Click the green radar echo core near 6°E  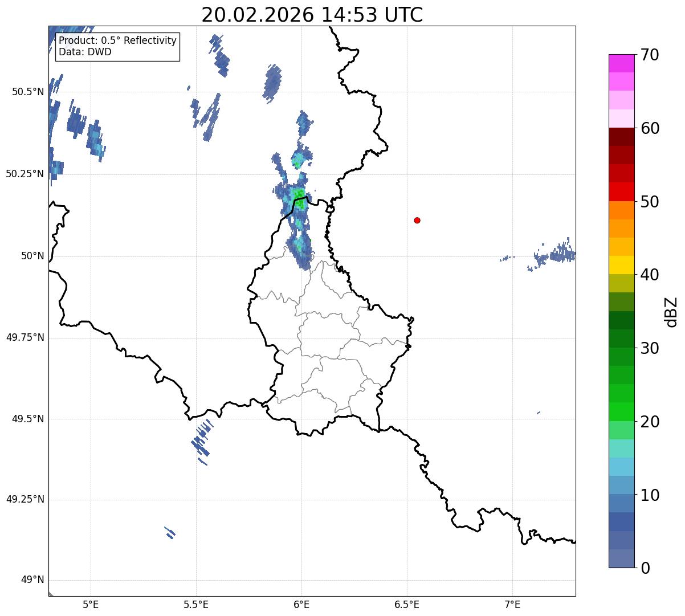click(300, 199)
